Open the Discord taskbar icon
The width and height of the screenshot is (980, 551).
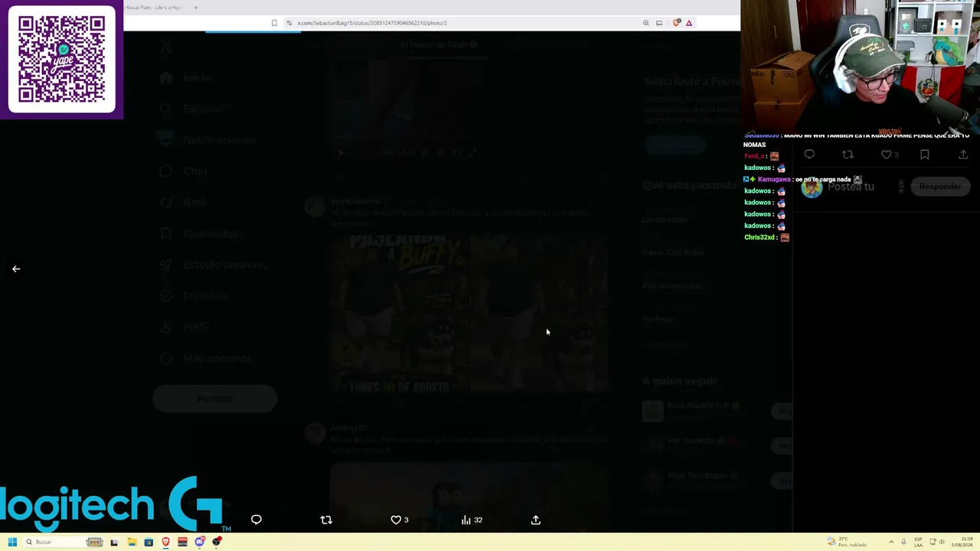point(200,542)
